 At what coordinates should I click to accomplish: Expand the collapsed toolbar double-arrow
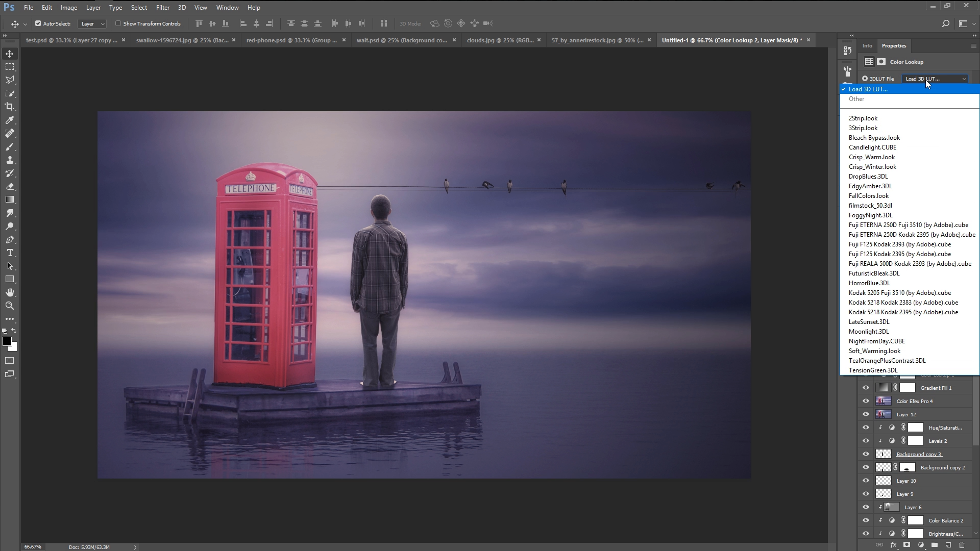point(5,35)
